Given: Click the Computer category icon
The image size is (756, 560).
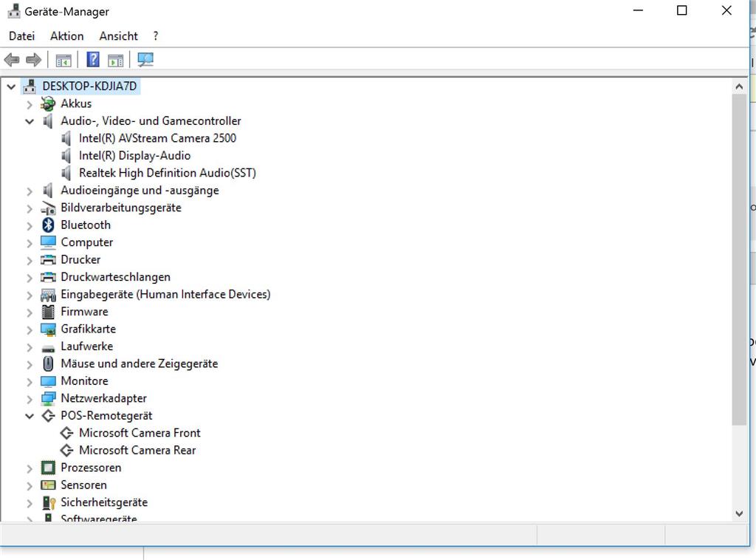Looking at the screenshot, I should point(48,242).
